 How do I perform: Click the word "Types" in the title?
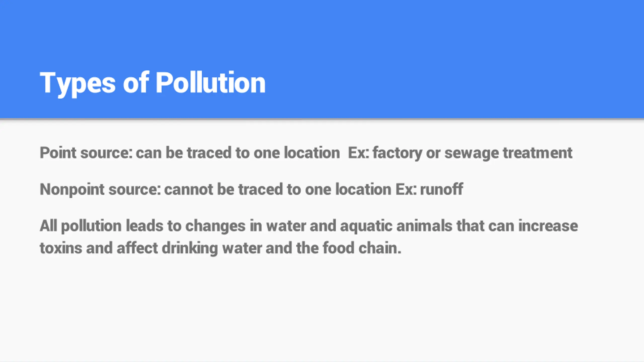coord(77,83)
